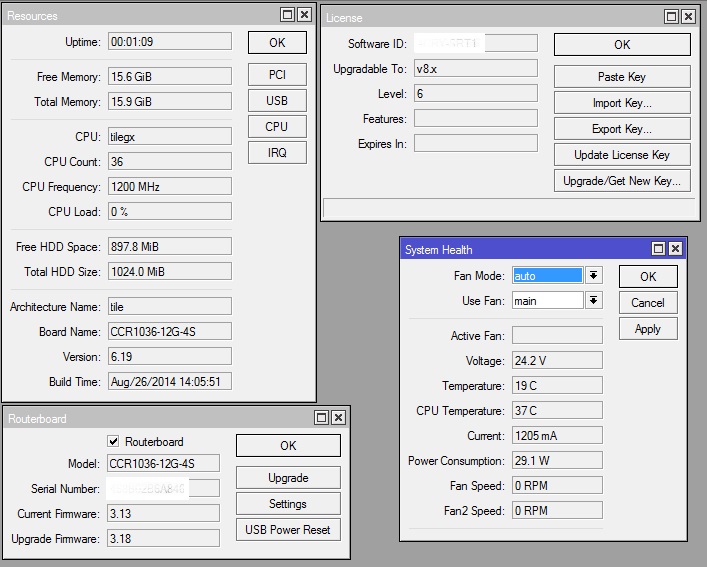Maximize the Resources window
707x567 pixels.
tap(288, 15)
